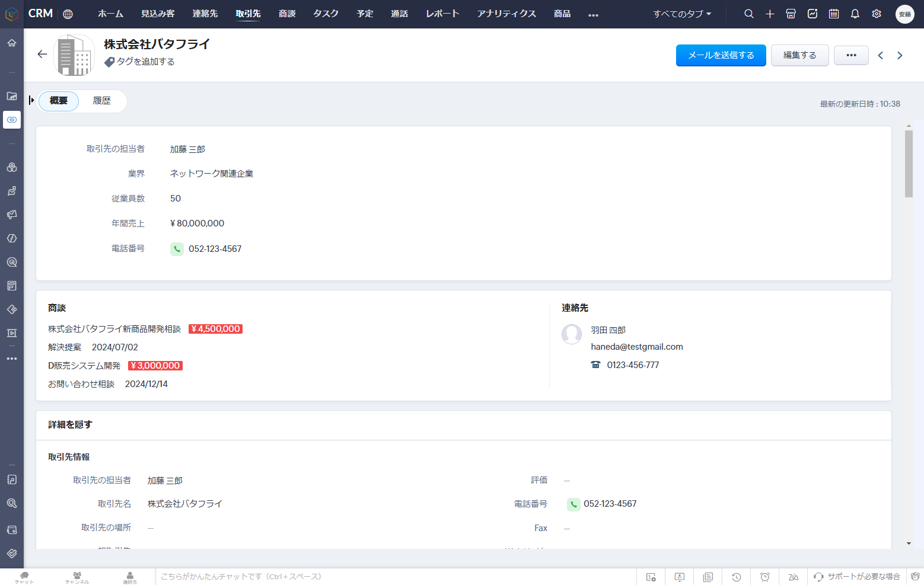The image size is (924, 585).
Task: Open the calendar icon in top bar
Action: pyautogui.click(x=834, y=14)
